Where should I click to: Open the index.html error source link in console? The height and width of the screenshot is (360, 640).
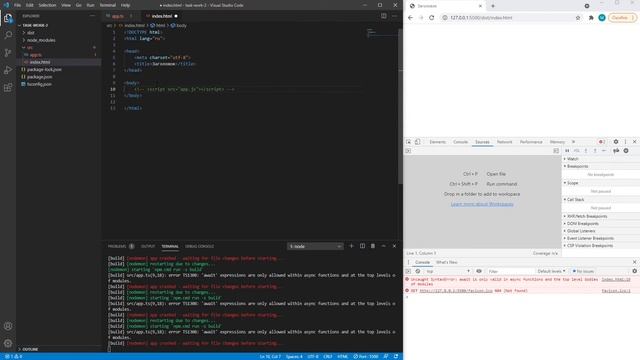click(x=616, y=280)
